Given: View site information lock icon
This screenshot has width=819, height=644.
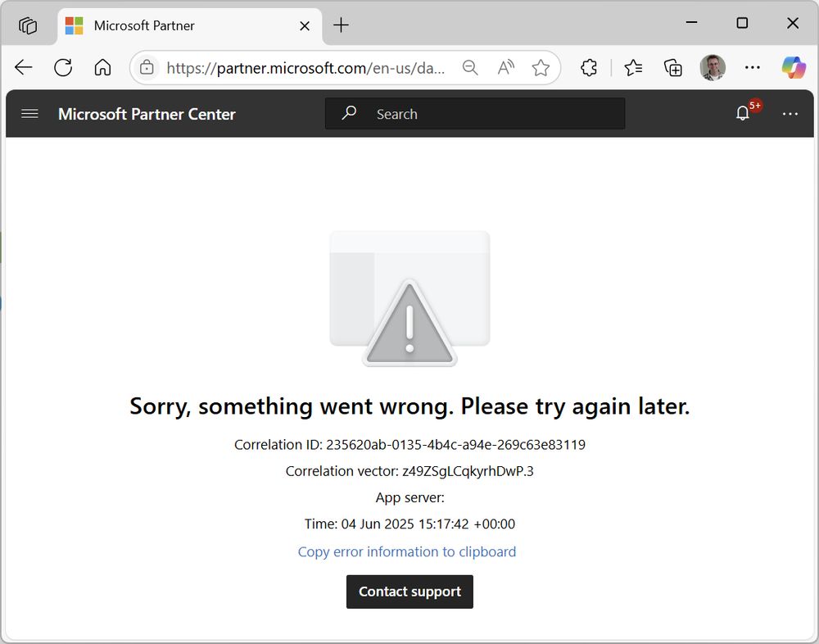Looking at the screenshot, I should [x=147, y=67].
